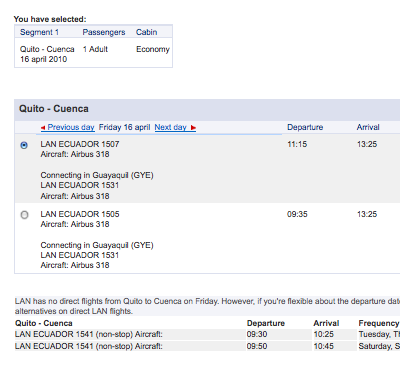Click the 16 april 2010 date in summary
Viewport: 400px width, 365px height.
coord(44,59)
